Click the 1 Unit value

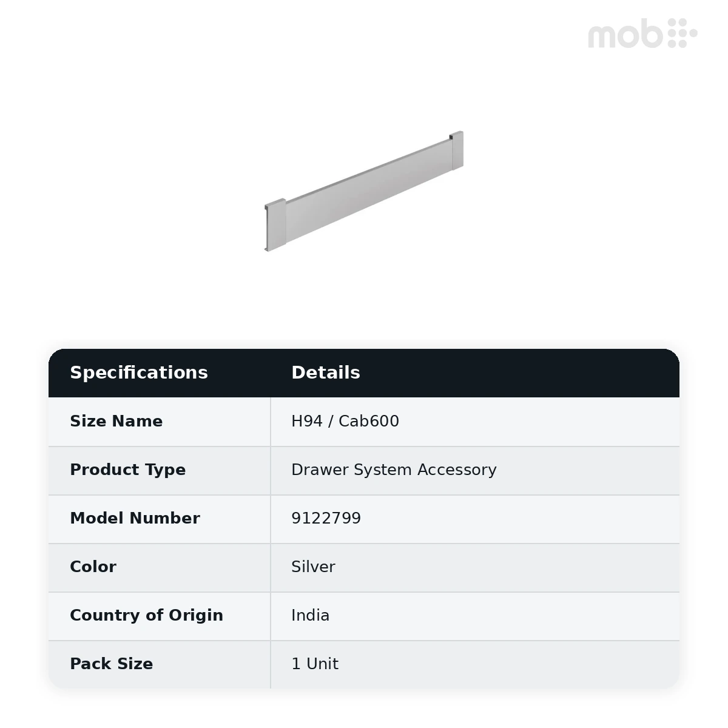pyautogui.click(x=315, y=664)
